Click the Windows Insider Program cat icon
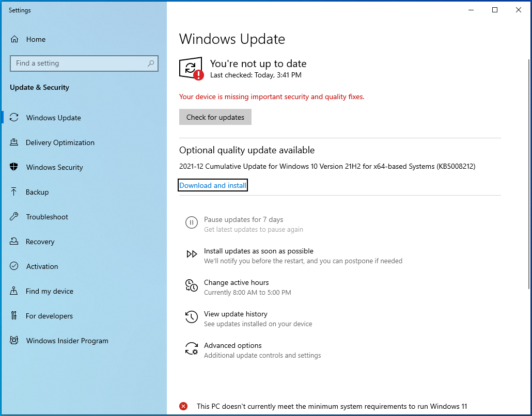The image size is (532, 416). pos(14,341)
